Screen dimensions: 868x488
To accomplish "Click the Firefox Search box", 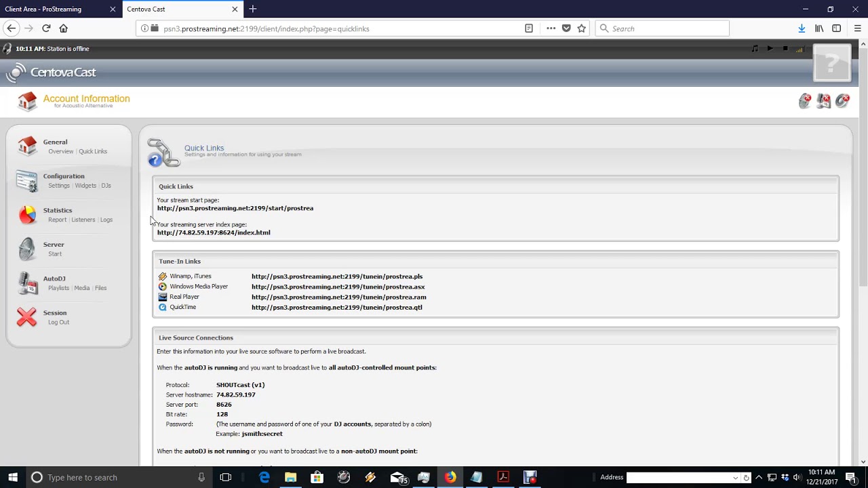I will 662,28.
